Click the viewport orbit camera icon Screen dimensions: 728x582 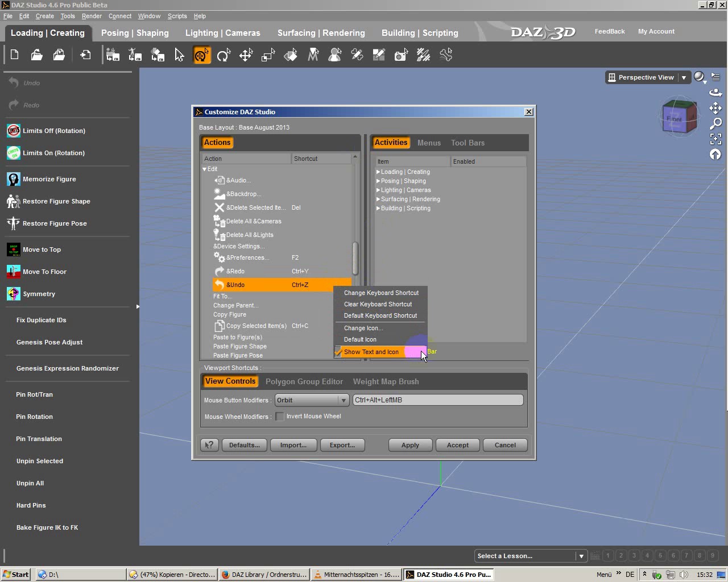point(715,93)
